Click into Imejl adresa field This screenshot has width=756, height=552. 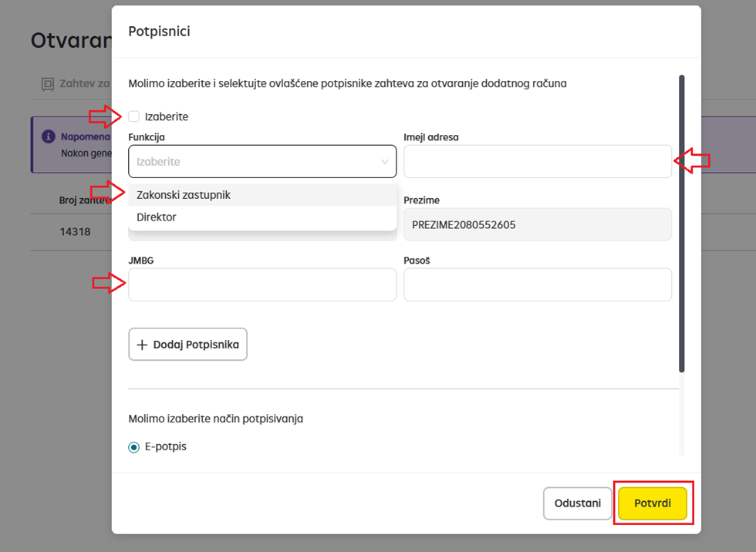[538, 161]
